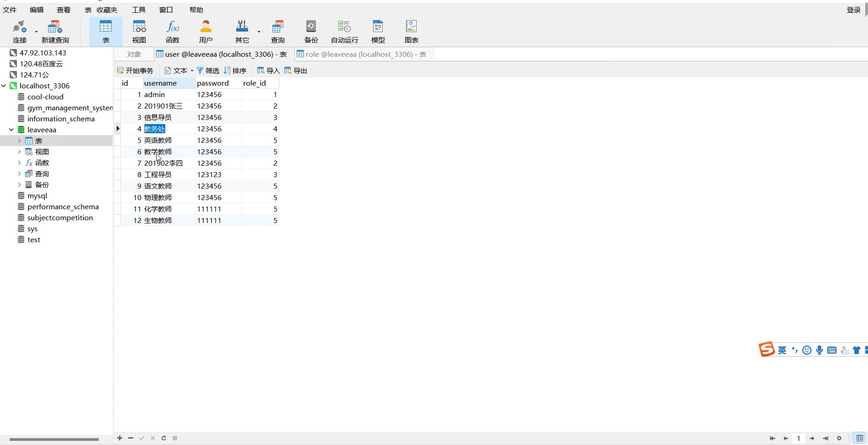Open the 连接 dropdown arrow
868x445 pixels.
click(x=36, y=32)
